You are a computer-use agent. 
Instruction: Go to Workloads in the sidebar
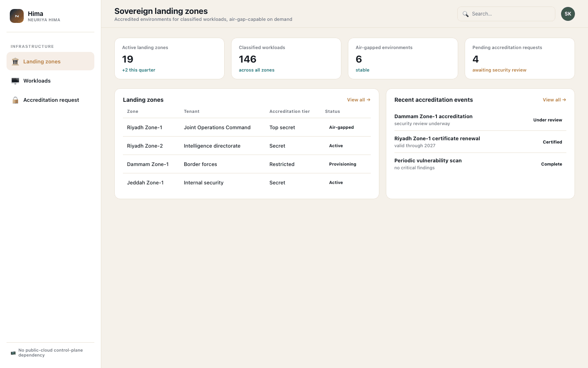pos(50,81)
